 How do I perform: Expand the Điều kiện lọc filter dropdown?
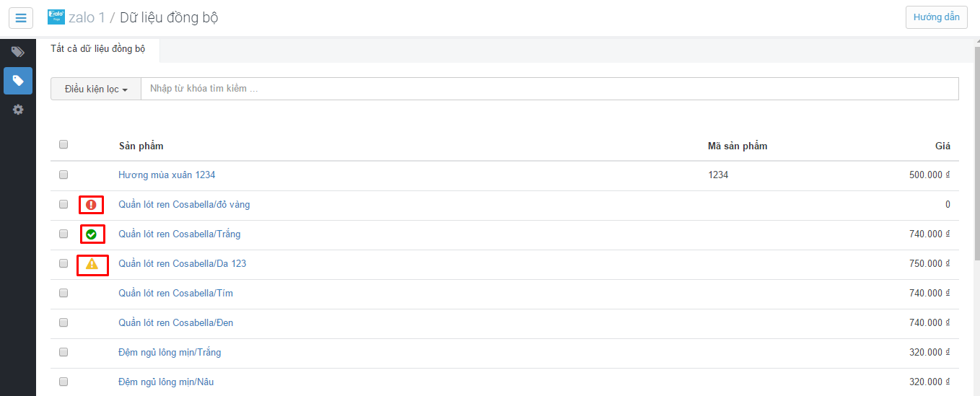96,89
